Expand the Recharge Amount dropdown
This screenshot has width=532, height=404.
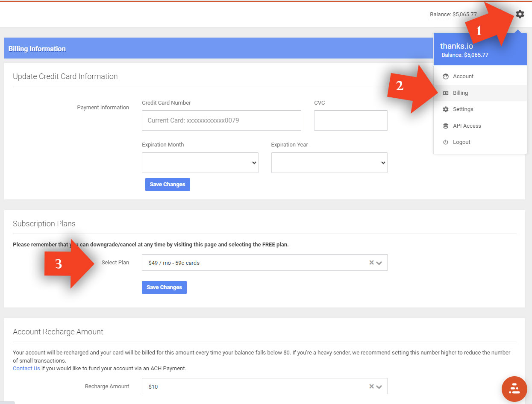[x=379, y=386]
